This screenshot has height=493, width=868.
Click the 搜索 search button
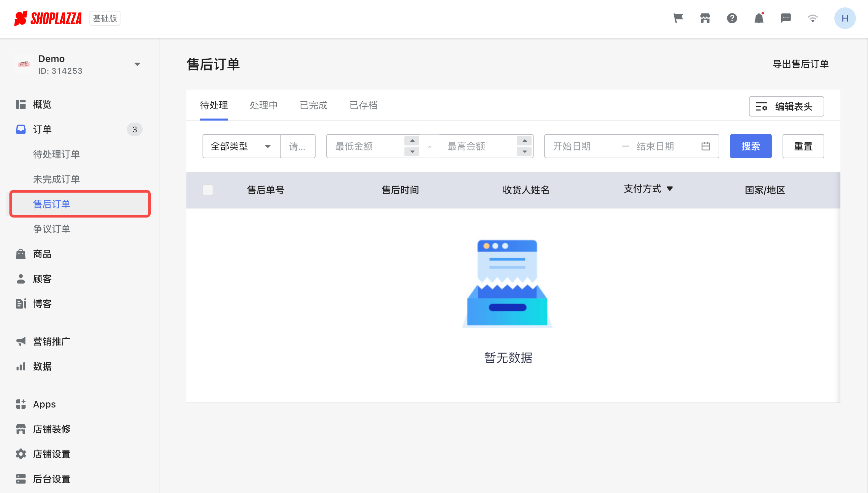point(751,146)
